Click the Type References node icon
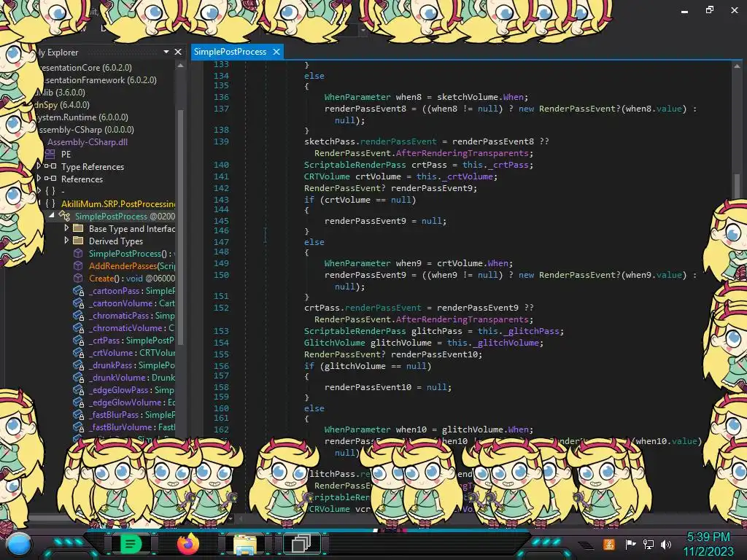Viewport: 747px width, 560px height. [x=50, y=166]
